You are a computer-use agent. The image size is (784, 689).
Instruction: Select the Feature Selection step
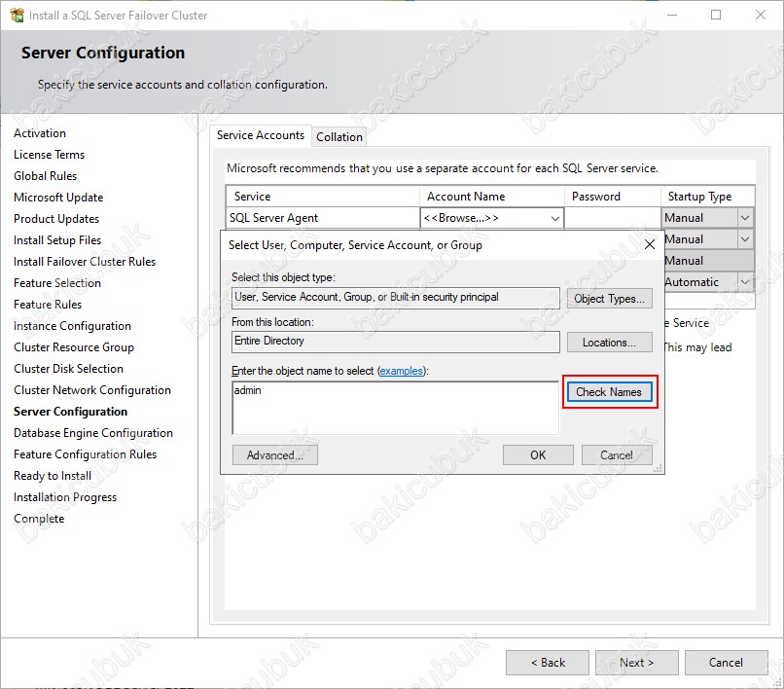pyautogui.click(x=57, y=283)
